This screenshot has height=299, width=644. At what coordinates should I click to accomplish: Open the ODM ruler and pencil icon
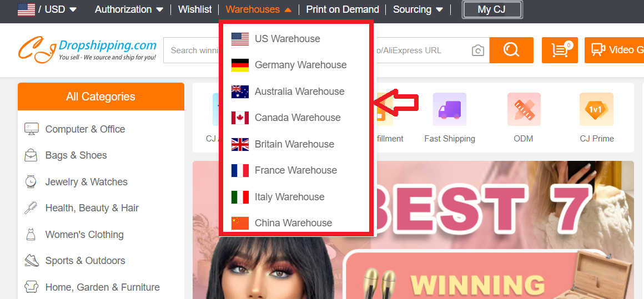pos(524,109)
